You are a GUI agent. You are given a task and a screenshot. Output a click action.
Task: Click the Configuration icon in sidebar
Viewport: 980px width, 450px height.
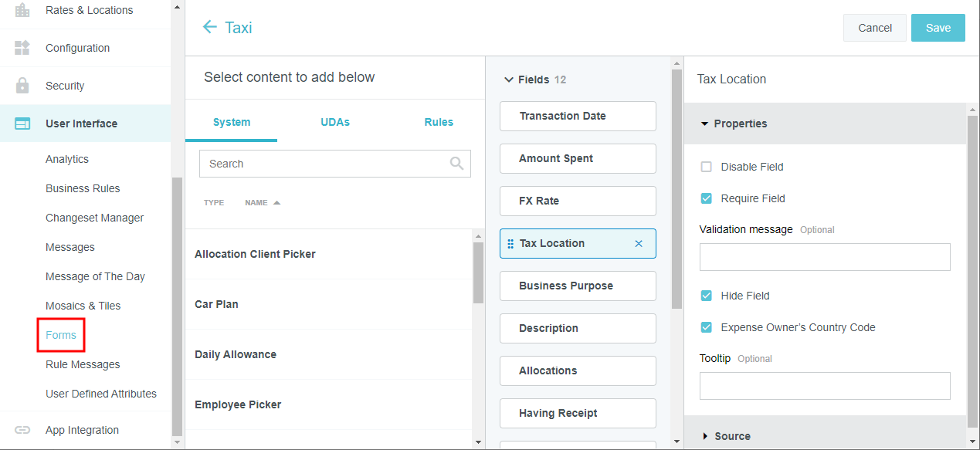click(x=22, y=48)
